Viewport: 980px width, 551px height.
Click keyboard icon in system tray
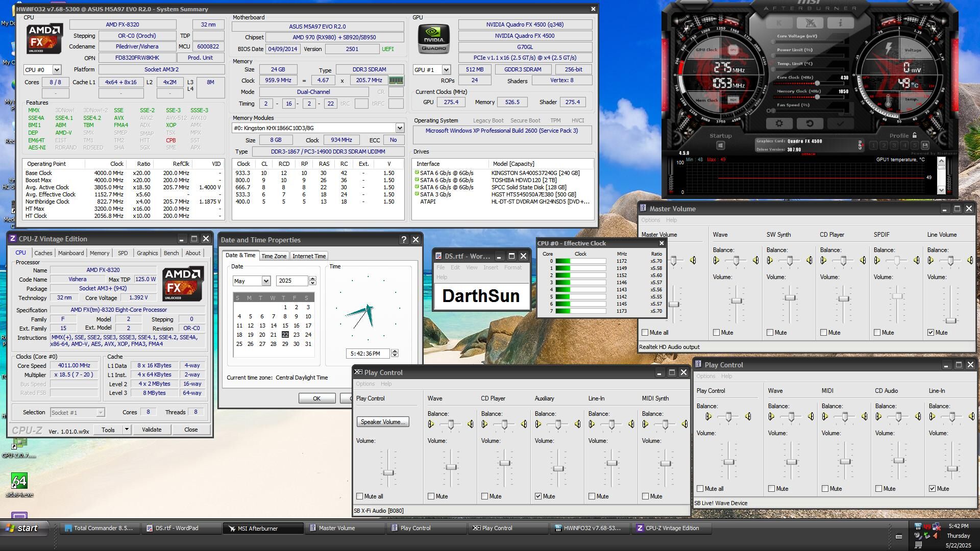pos(899,536)
